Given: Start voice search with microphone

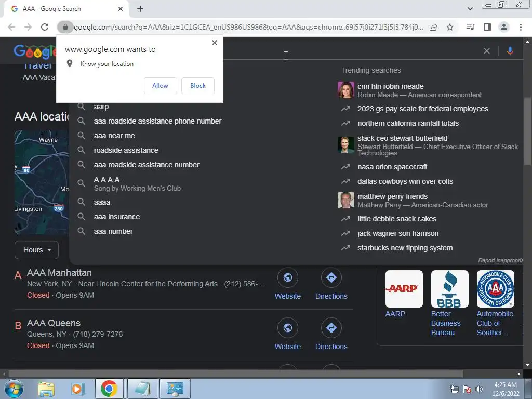Looking at the screenshot, I should [510, 51].
